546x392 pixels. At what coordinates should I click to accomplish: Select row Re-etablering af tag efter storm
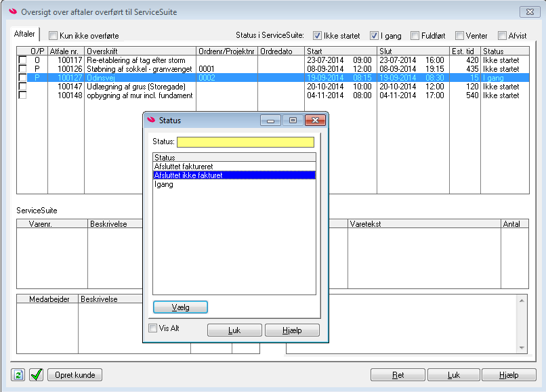[273, 60]
